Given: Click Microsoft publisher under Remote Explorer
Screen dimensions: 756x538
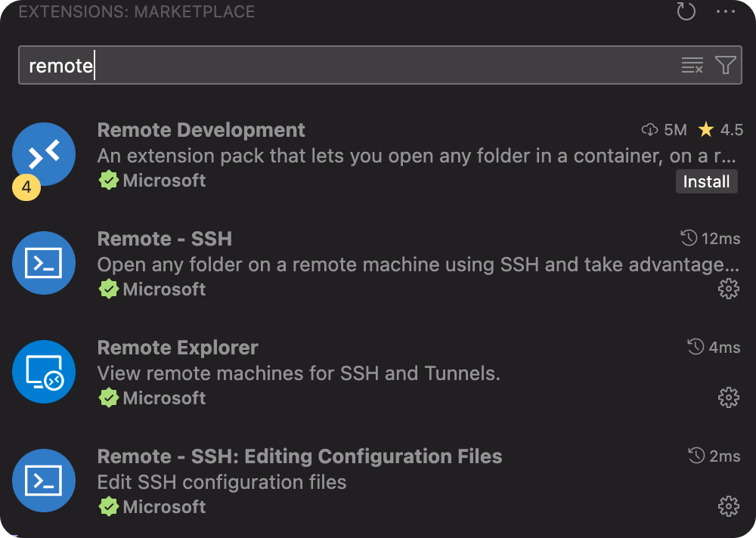Looking at the screenshot, I should [164, 398].
